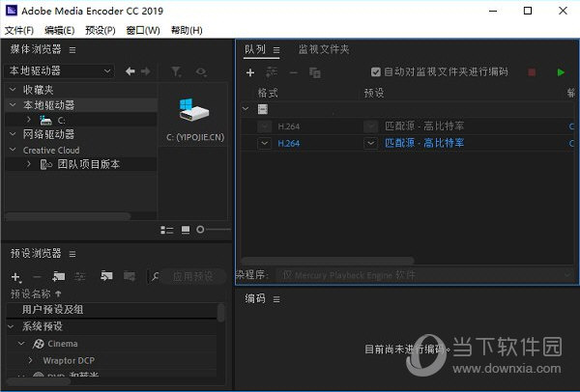Image resolution: width=580 pixels, height=392 pixels.
Task: Expand the Wraptor DCP preset group
Action: coord(31,360)
